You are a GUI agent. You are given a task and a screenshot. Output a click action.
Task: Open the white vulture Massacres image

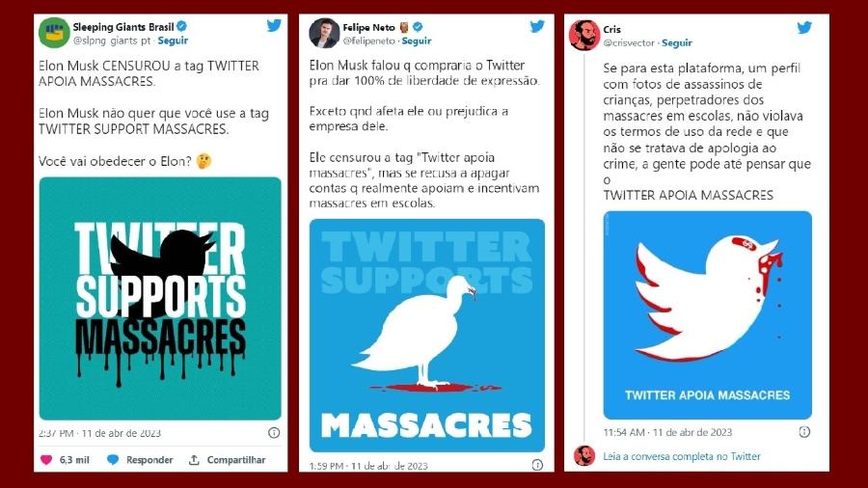(x=427, y=336)
